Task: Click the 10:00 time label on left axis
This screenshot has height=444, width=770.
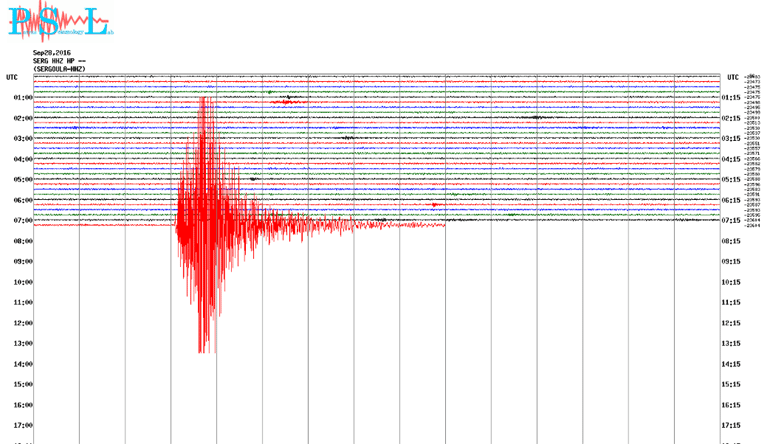Action: [x=22, y=282]
